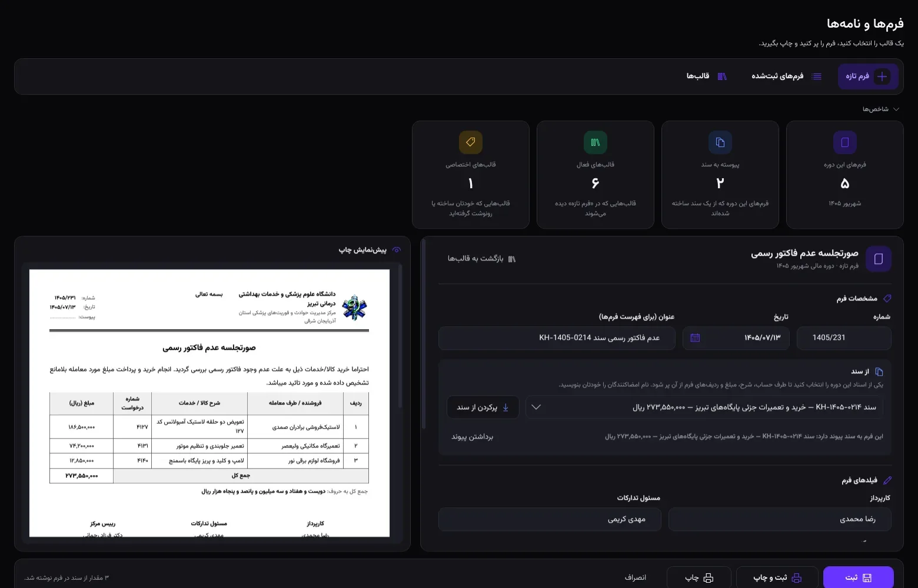The width and height of the screenshot is (918, 588).
Task: Click the printer icon in the چاپ button
Action: (709, 578)
